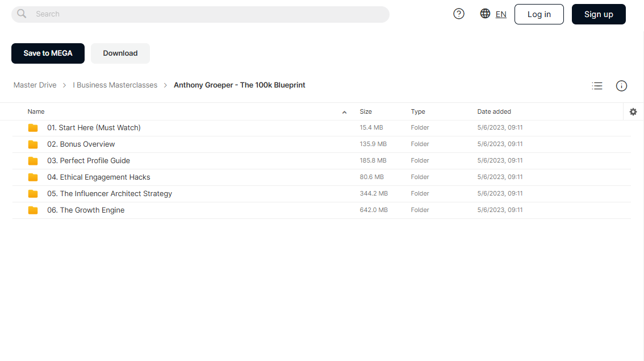The height and width of the screenshot is (361, 644).
Task: Sort by Date added column header
Action: point(494,112)
